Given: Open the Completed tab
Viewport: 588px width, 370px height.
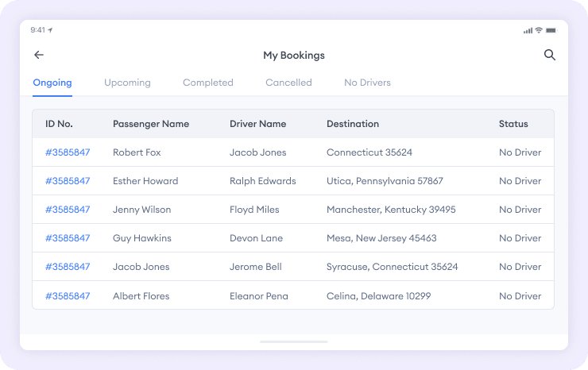Looking at the screenshot, I should (x=208, y=83).
